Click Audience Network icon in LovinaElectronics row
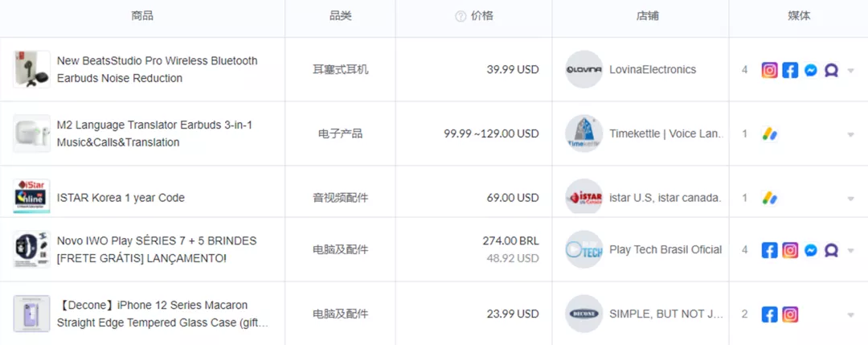The height and width of the screenshot is (345, 868). tap(831, 70)
